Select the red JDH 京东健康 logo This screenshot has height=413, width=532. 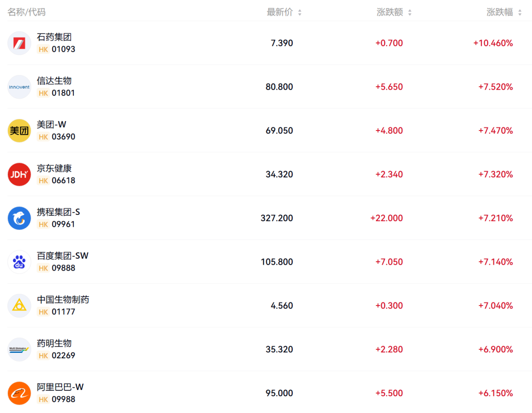pyautogui.click(x=19, y=174)
